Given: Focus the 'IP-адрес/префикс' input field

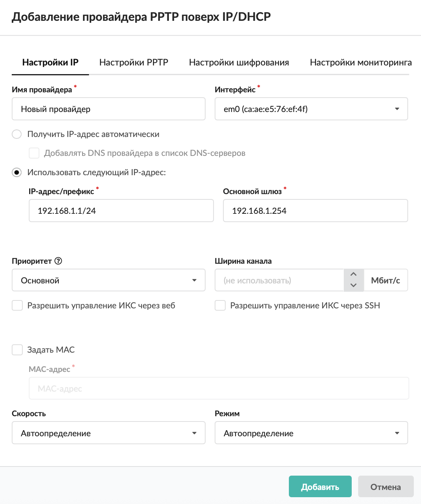Looking at the screenshot, I should coord(121,211).
